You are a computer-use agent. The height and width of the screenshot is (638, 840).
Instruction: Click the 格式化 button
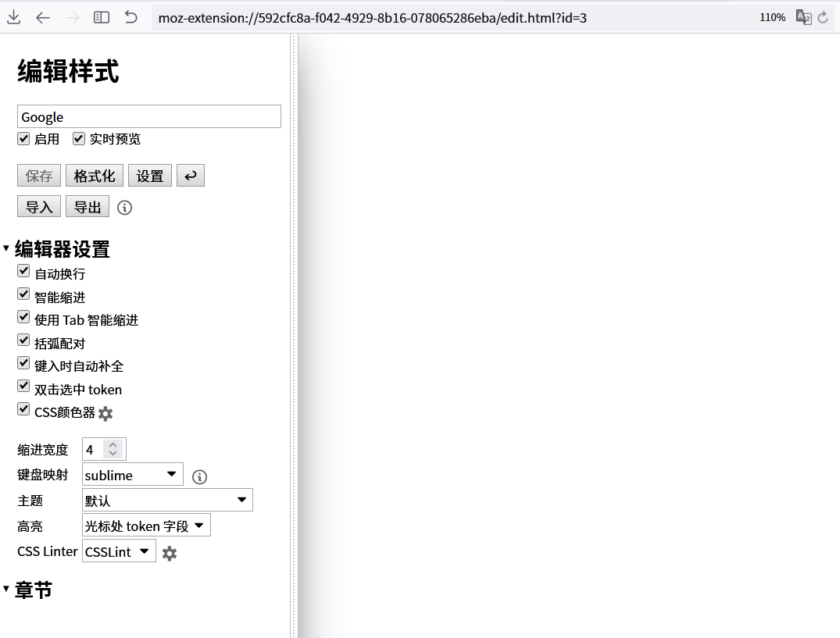coord(95,176)
